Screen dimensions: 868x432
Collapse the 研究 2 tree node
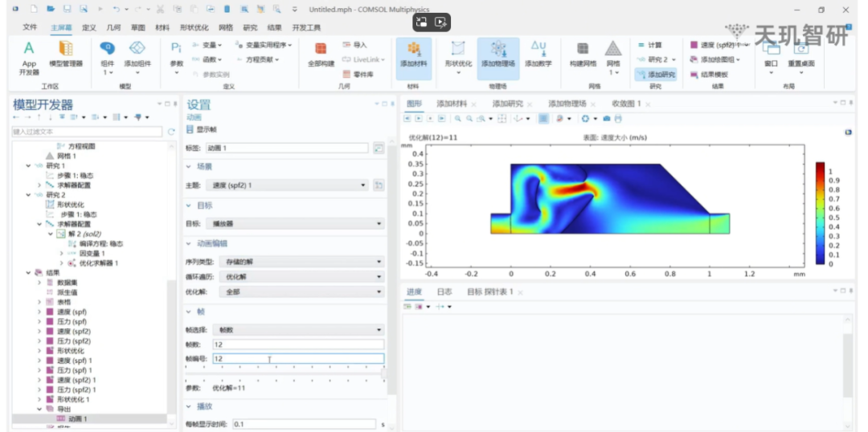coord(27,194)
